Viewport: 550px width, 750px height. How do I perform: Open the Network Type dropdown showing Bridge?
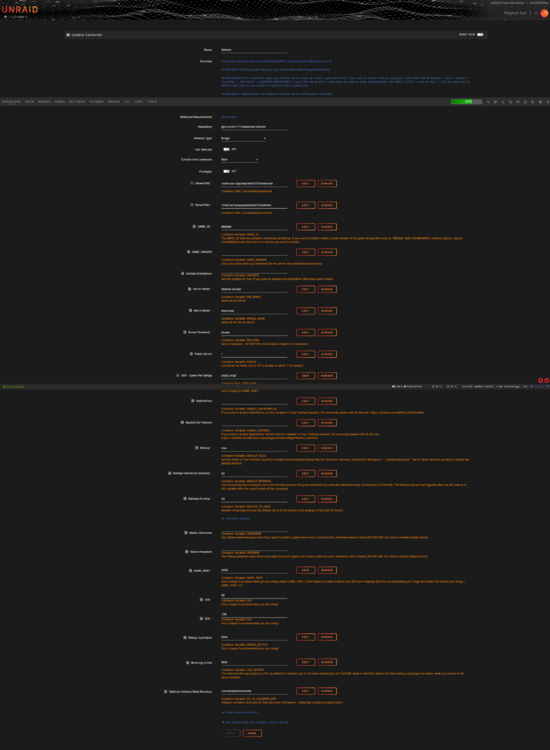(x=243, y=138)
